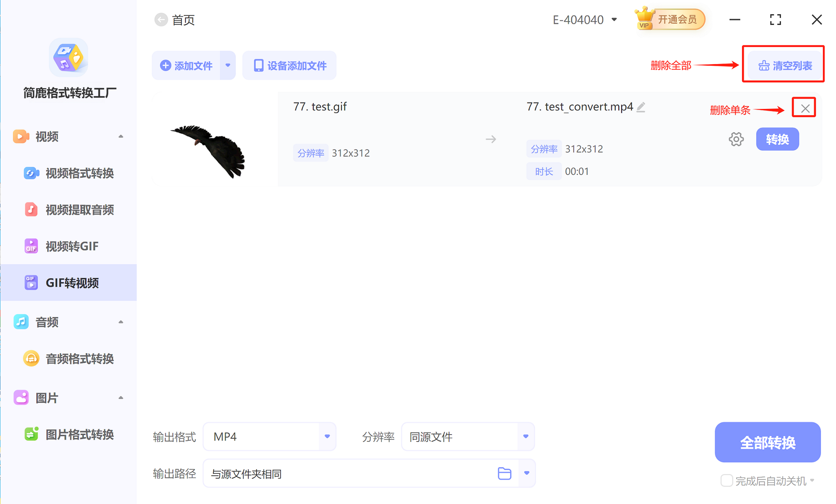Select the 图片格式转换 tool
Image resolution: width=836 pixels, height=504 pixels.
(31, 434)
